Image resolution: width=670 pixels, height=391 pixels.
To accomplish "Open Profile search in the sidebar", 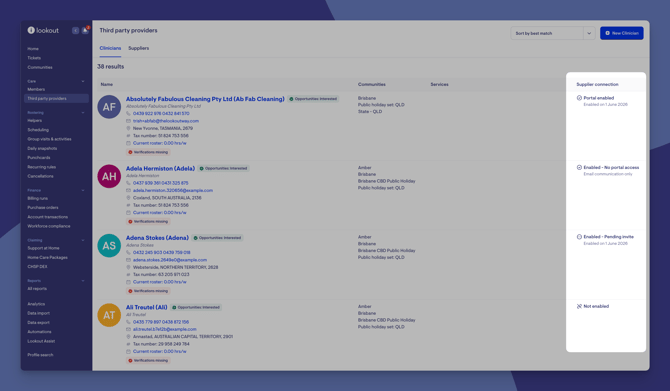I will point(40,355).
